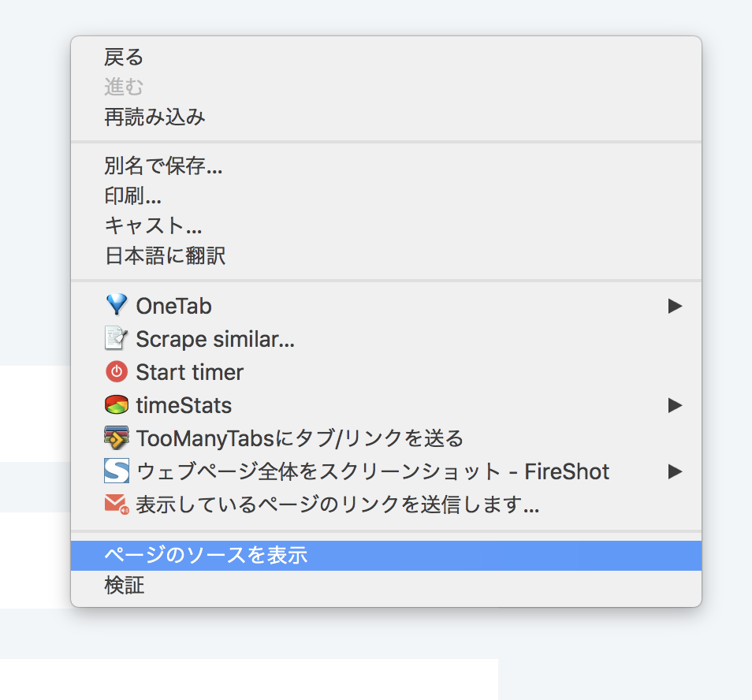Open 検証 to inspect element
The width and height of the screenshot is (752, 700).
pos(386,586)
